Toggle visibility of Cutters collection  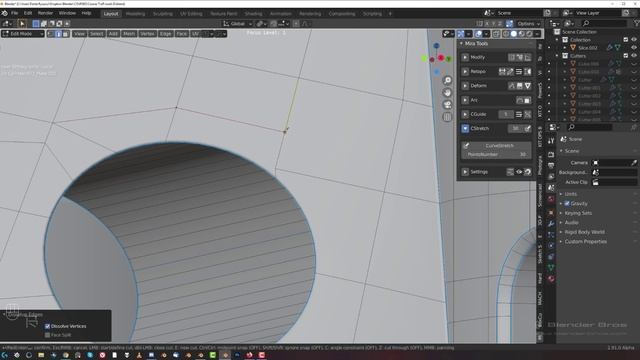(634, 56)
